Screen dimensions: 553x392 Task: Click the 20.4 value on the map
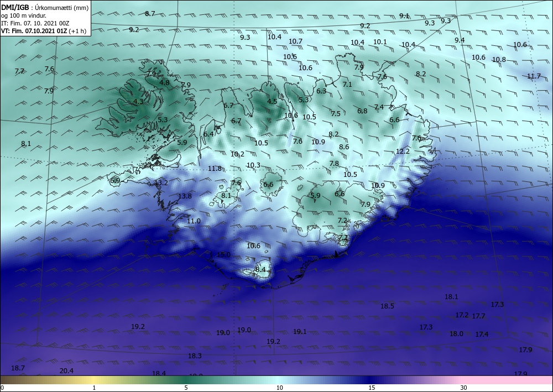(66, 371)
